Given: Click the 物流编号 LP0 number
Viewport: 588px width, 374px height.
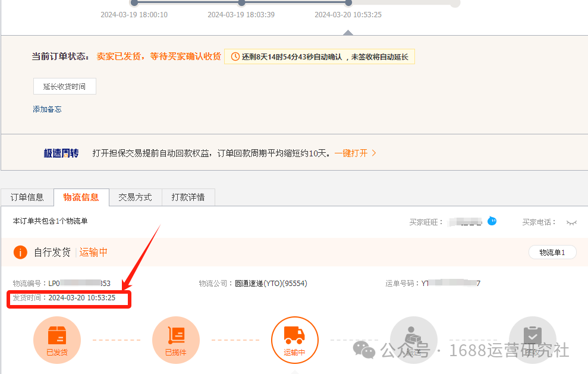Looking at the screenshot, I should pyautogui.click(x=80, y=283).
